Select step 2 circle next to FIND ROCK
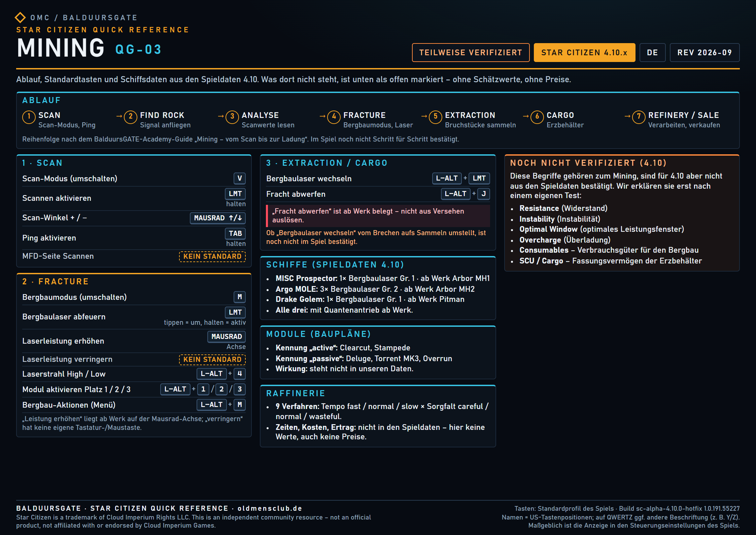Viewport: 756px width, 535px height. pyautogui.click(x=131, y=117)
